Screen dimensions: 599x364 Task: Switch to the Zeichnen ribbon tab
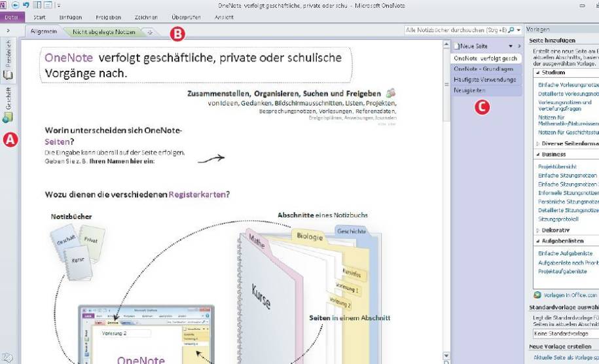point(146,18)
